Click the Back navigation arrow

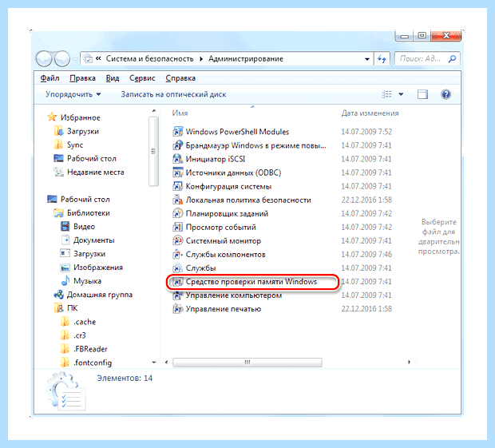[44, 59]
